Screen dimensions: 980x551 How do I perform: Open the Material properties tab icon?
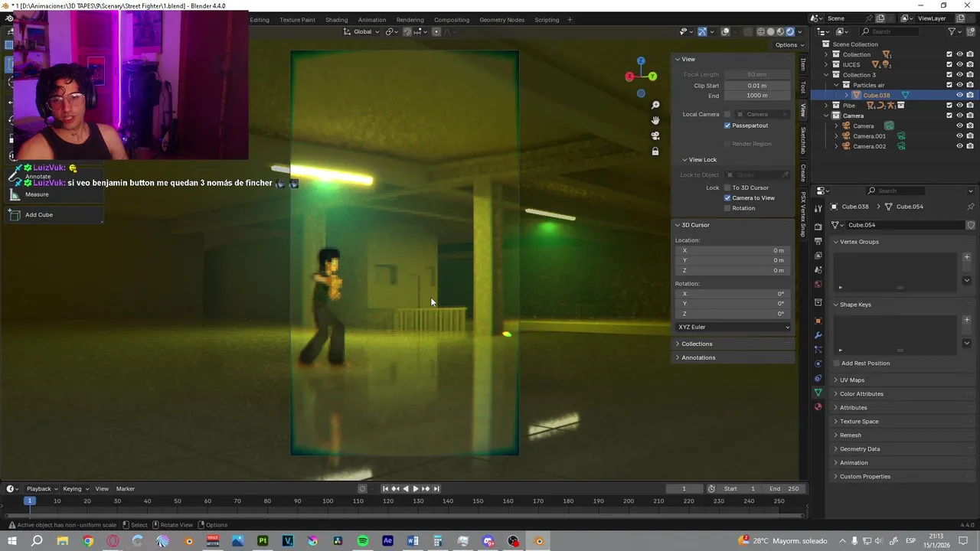[x=818, y=406]
